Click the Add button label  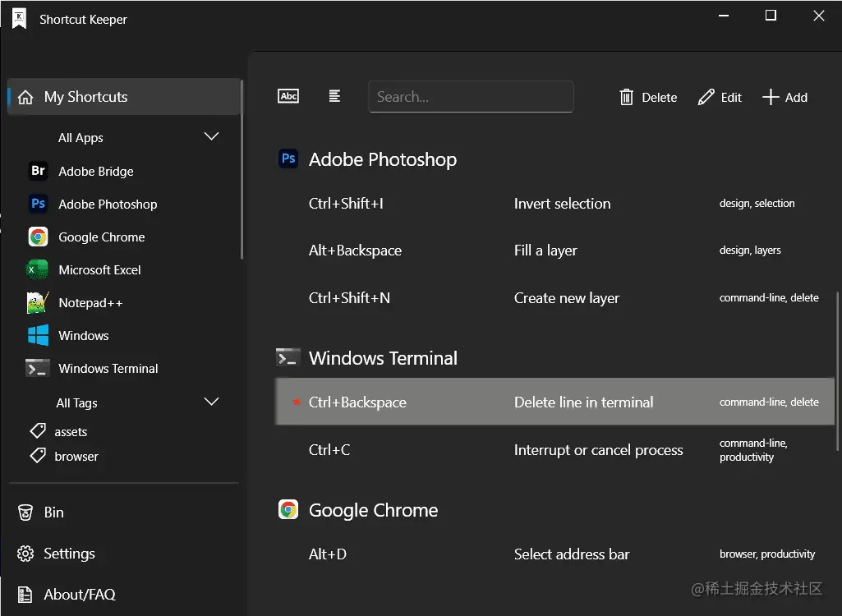pyautogui.click(x=796, y=97)
